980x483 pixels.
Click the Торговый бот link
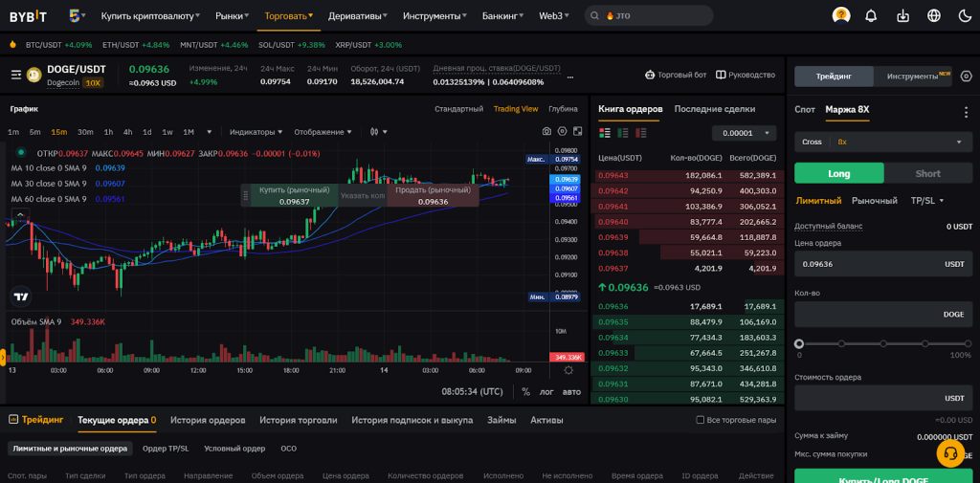(676, 75)
